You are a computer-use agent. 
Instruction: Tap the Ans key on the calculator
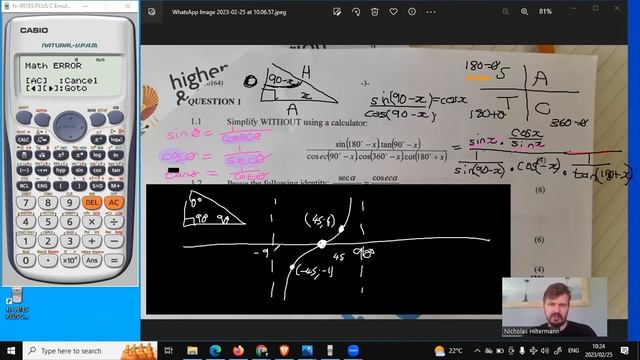pyautogui.click(x=92, y=260)
